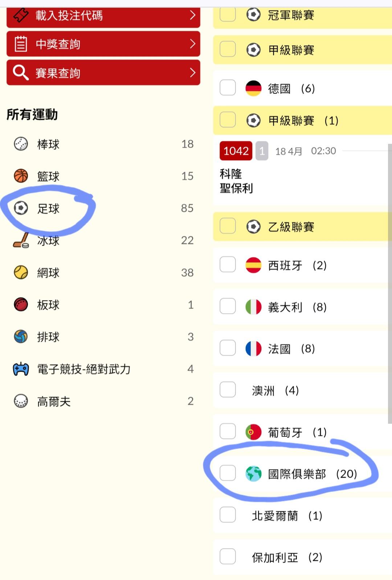392x580 pixels.
Task: Click the globe icon for 國際俱樂部
Action: [253, 474]
